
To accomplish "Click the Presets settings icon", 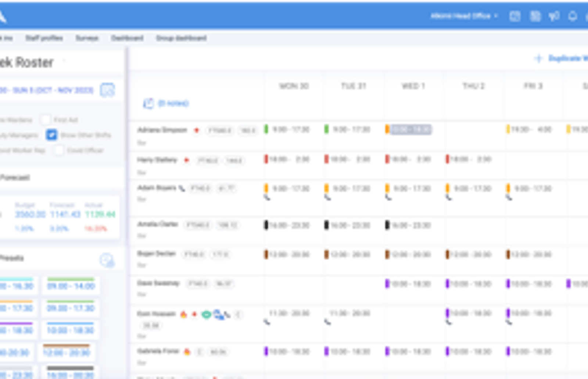I will (x=107, y=260).
